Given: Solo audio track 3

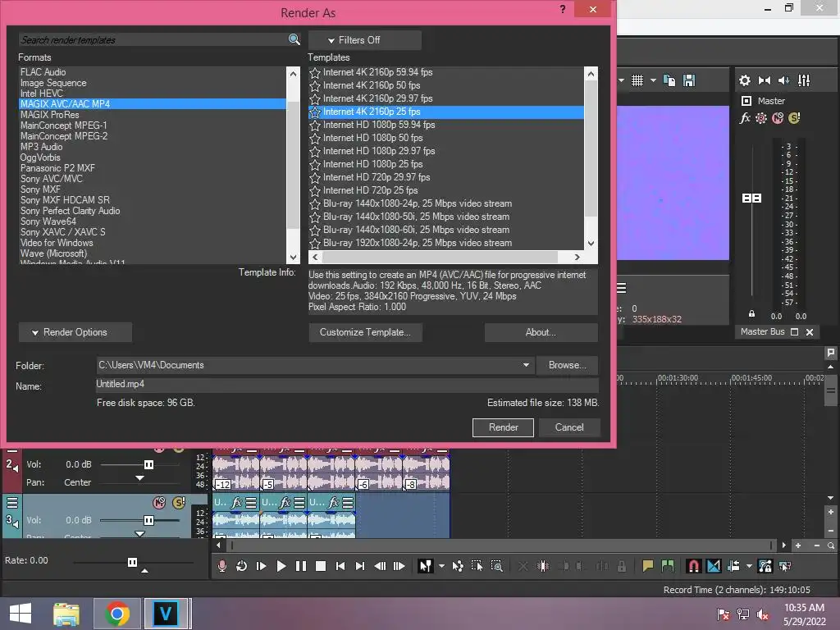Looking at the screenshot, I should coord(178,503).
